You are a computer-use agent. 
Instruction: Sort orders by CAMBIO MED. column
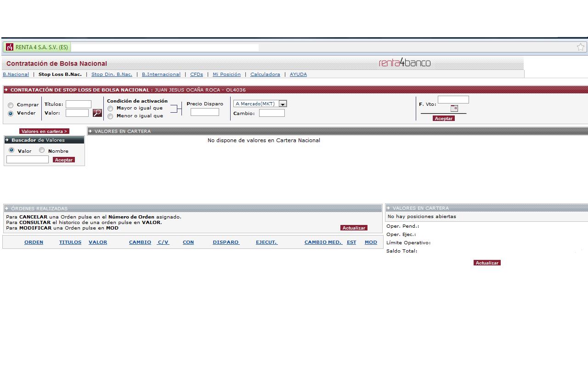click(323, 242)
